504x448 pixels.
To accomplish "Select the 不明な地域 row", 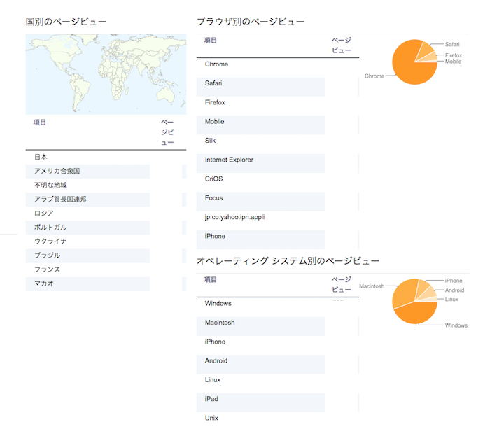I will [x=106, y=185].
